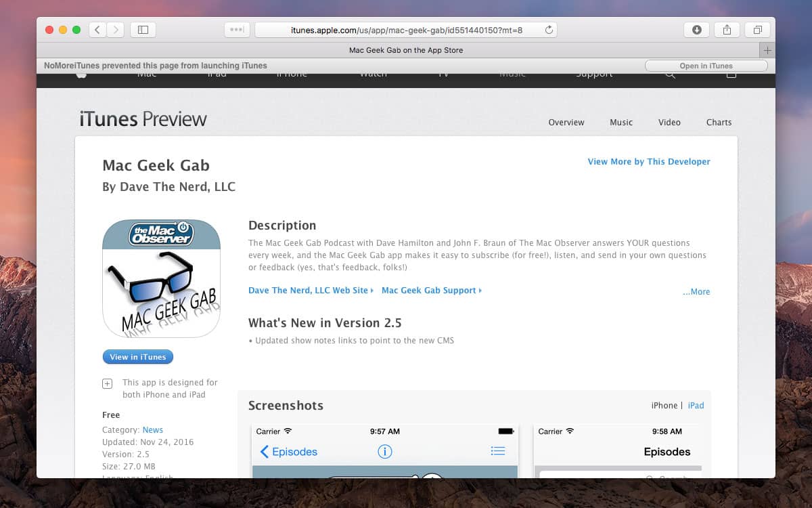This screenshot has height=508, width=812.
Task: Focus the itunes.apple.com address bar
Action: click(406, 30)
